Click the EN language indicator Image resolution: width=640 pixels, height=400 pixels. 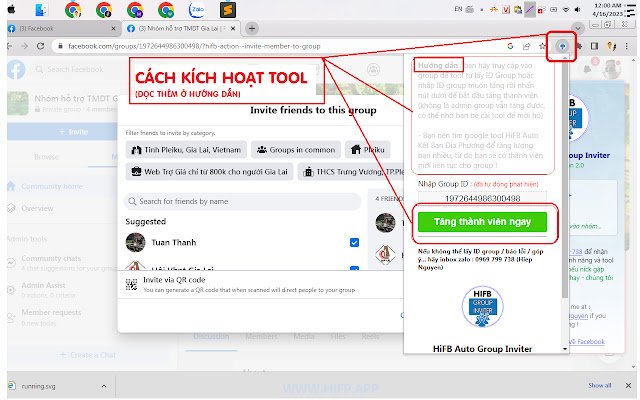(458, 9)
